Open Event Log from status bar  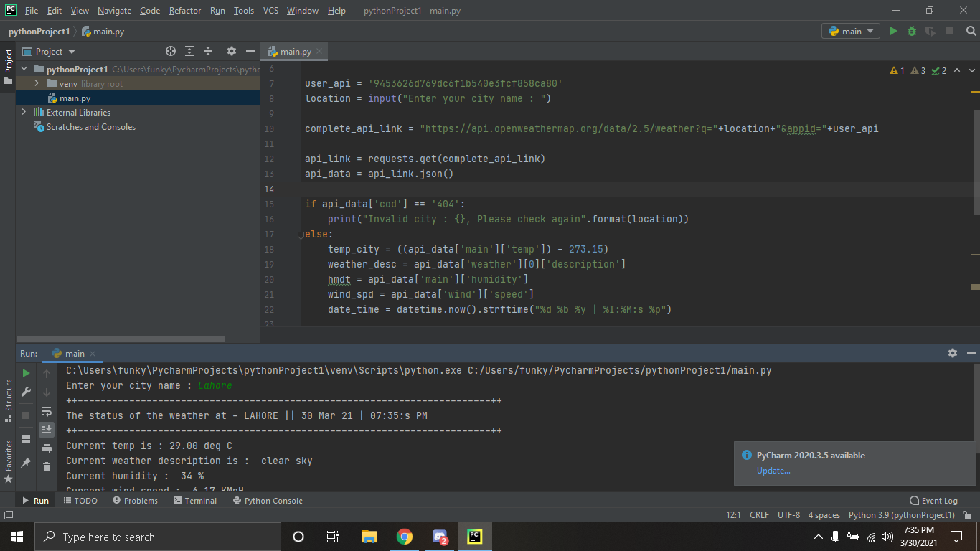(933, 501)
